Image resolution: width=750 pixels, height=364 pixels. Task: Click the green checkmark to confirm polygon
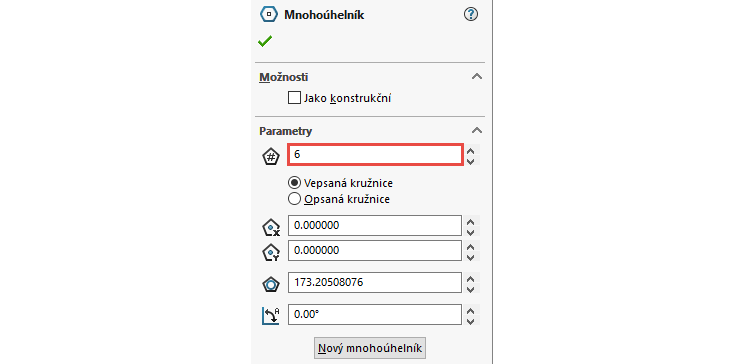pyautogui.click(x=265, y=42)
